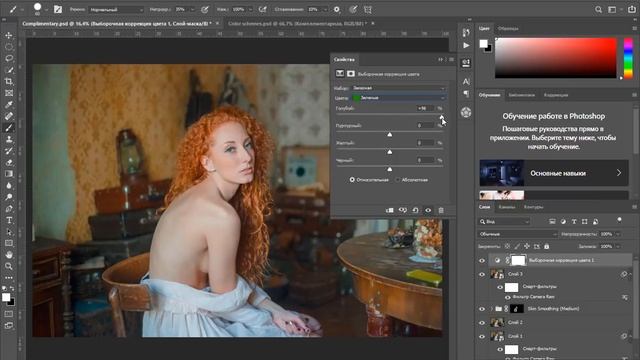Pick a color in the color field
This screenshot has height=360, width=640.
[556, 58]
